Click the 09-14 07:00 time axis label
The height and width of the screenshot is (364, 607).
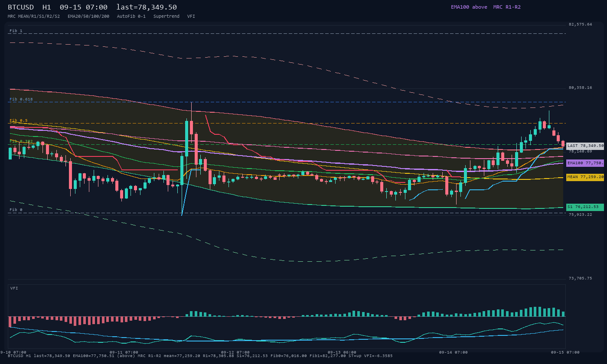(454, 352)
